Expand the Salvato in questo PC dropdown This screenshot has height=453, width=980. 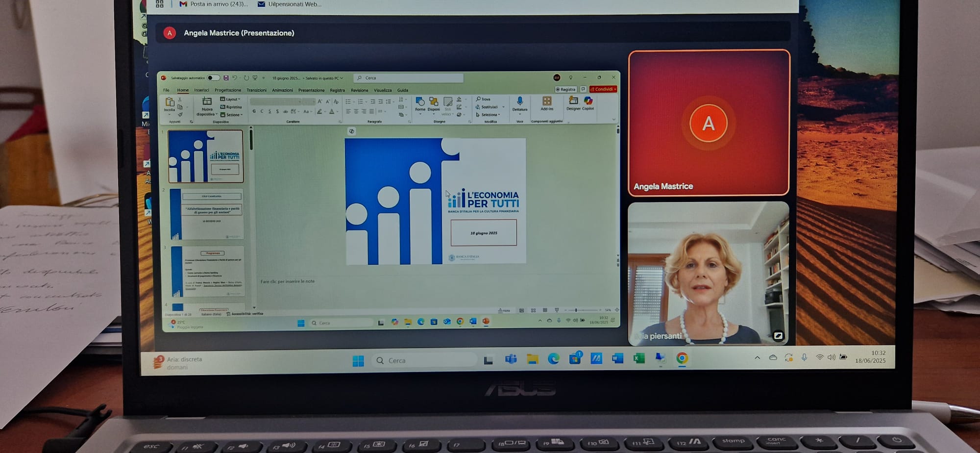tap(323, 78)
